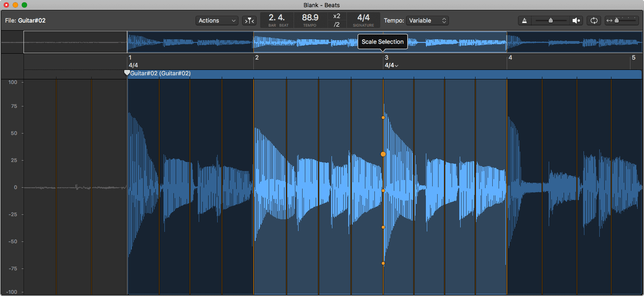Viewport: 644px width, 296px height.
Task: Click the orange handle at waveform center line
Action: 383,190
